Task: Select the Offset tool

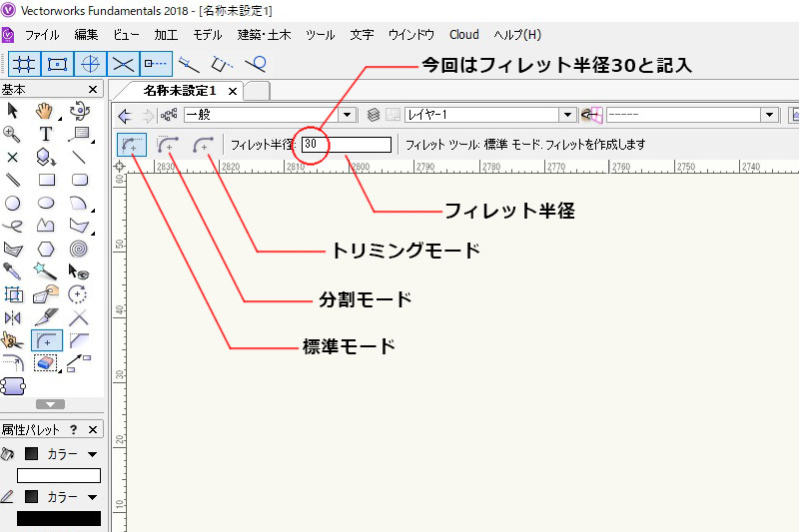Action: pyautogui.click(x=12, y=363)
